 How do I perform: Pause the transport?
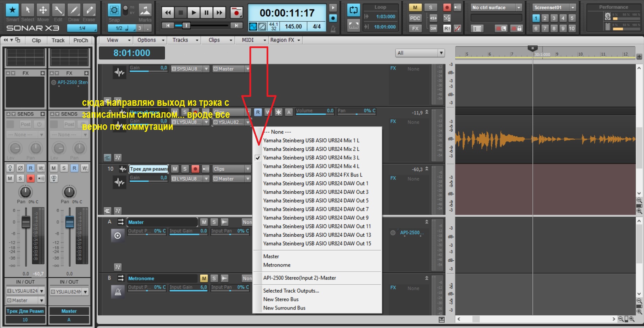tap(206, 13)
